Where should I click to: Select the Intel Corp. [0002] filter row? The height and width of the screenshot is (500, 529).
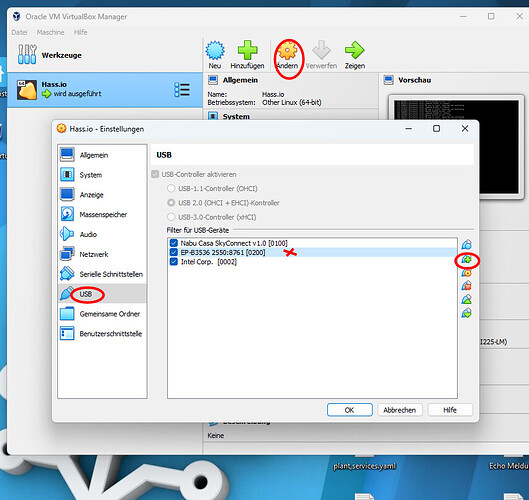click(312, 262)
